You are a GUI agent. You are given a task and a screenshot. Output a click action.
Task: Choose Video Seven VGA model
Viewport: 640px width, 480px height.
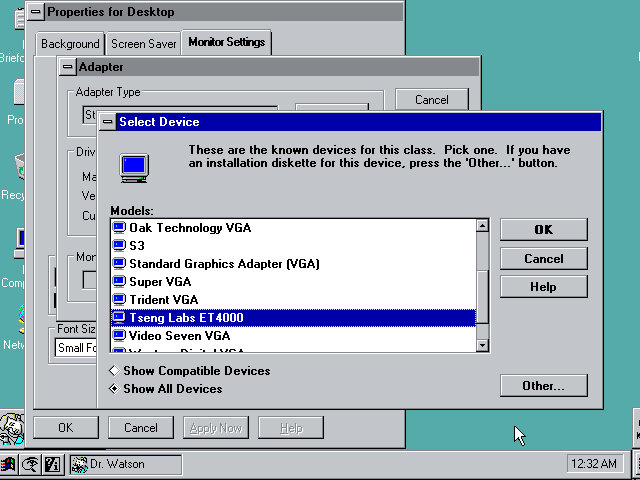click(x=179, y=336)
